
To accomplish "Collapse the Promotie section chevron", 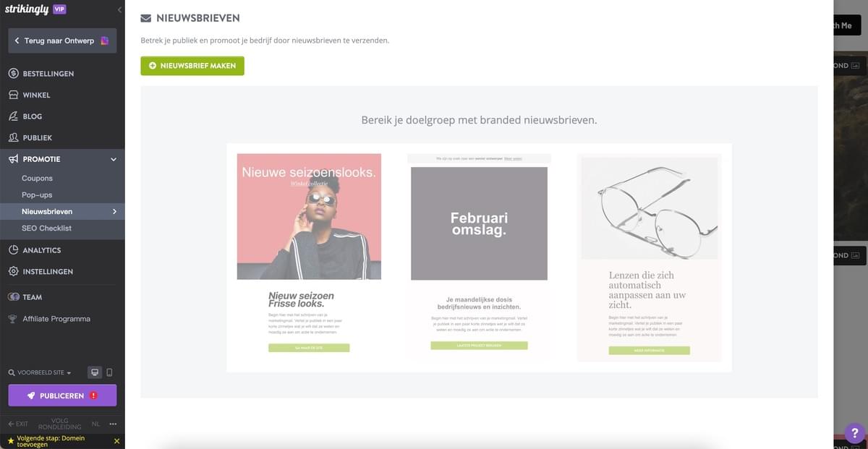I will [x=114, y=159].
